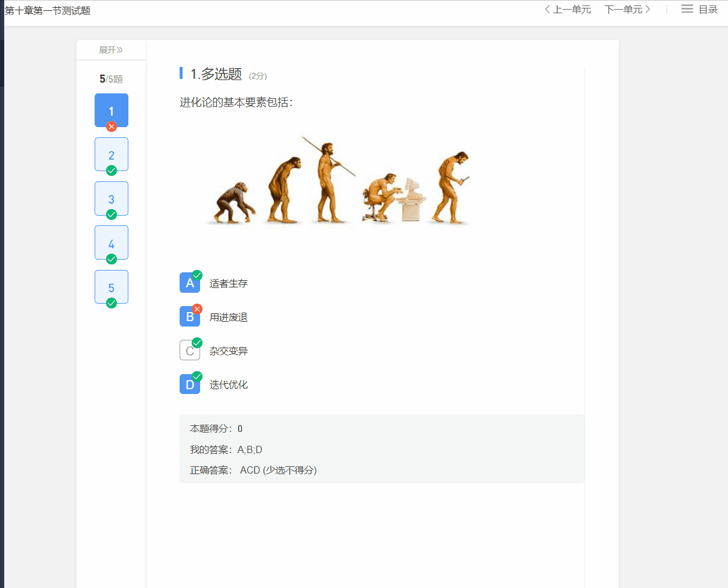Toggle option C 杂交变异
This screenshot has height=588, width=728.
click(190, 350)
